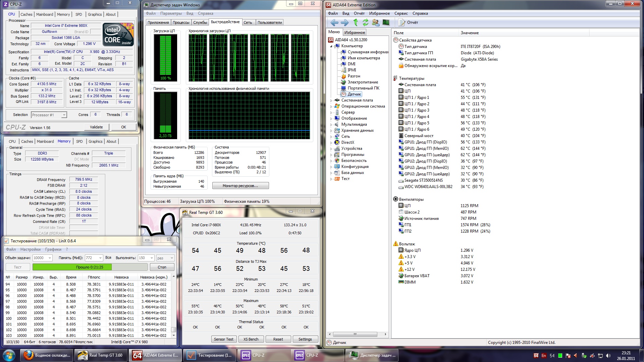
Task: Click the Action Center flag tray icon
Action: point(568,356)
